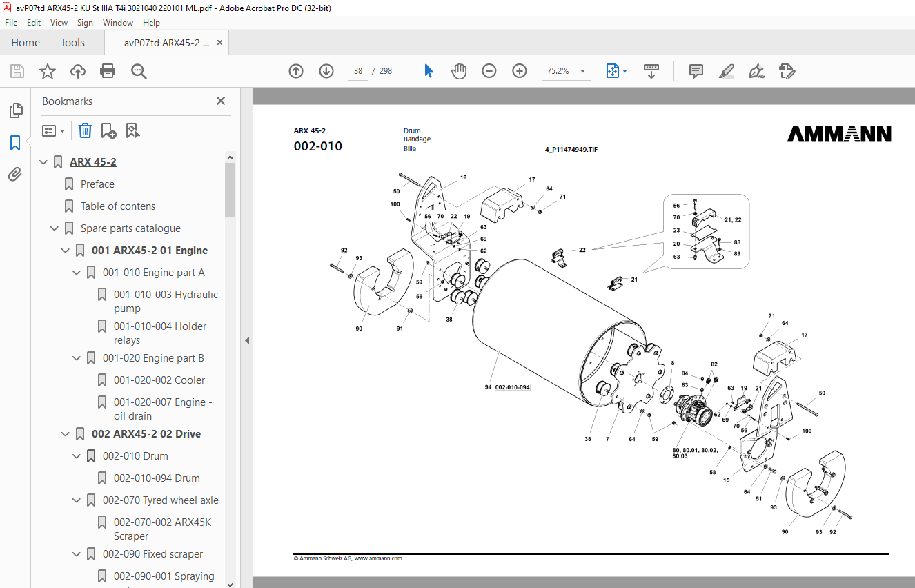Close the Bookmarks panel
Screen dimensions: 915x588
(221, 101)
